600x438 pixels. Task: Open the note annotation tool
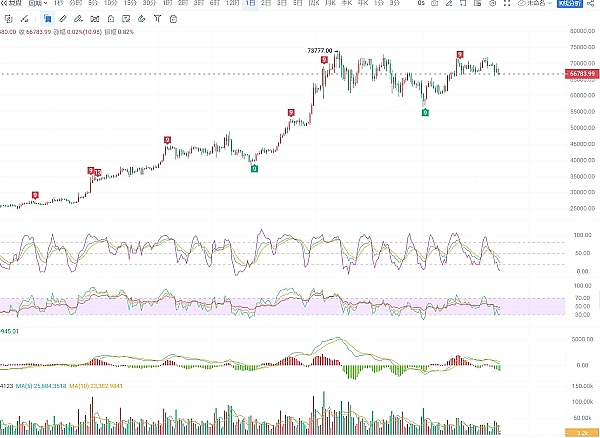tap(126, 19)
